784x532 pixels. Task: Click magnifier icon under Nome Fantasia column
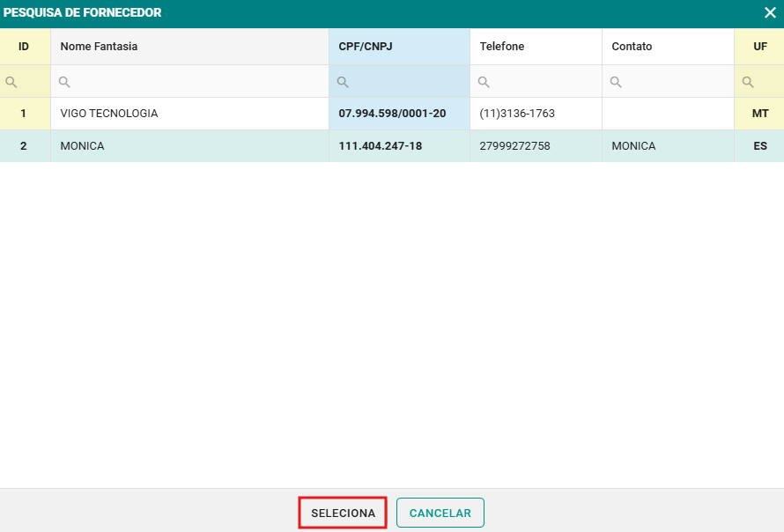64,82
